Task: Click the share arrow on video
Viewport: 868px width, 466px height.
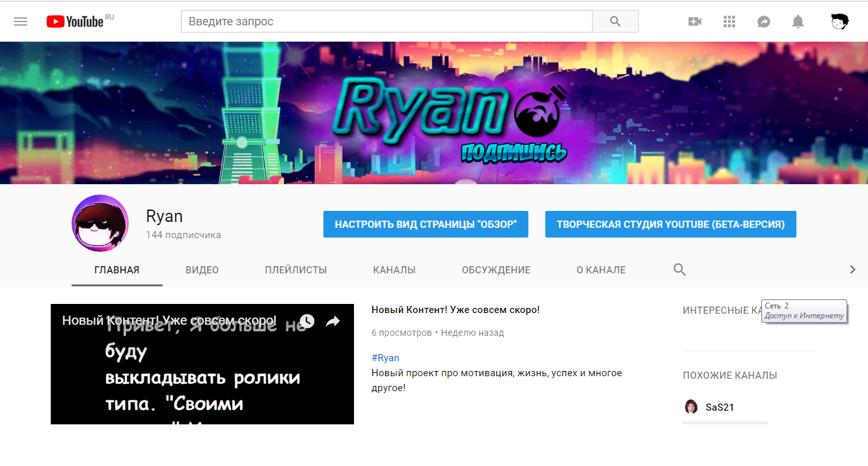Action: click(333, 321)
